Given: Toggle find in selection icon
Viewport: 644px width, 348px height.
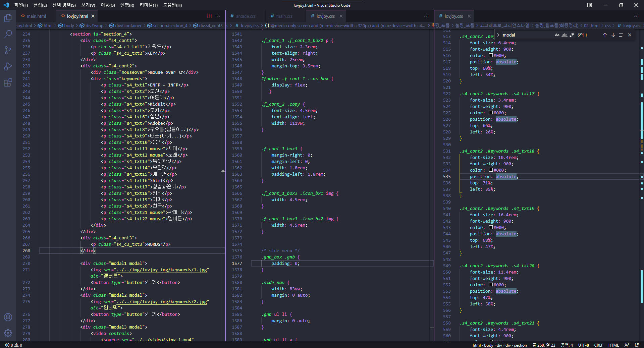Looking at the screenshot, I should pyautogui.click(x=621, y=35).
